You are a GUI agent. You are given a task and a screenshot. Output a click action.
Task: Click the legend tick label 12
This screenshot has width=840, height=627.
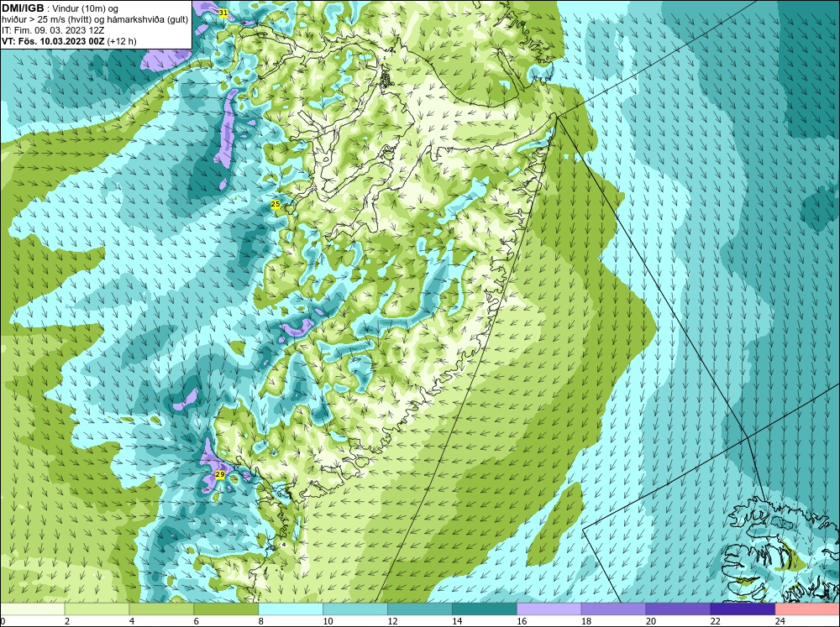[392, 621]
